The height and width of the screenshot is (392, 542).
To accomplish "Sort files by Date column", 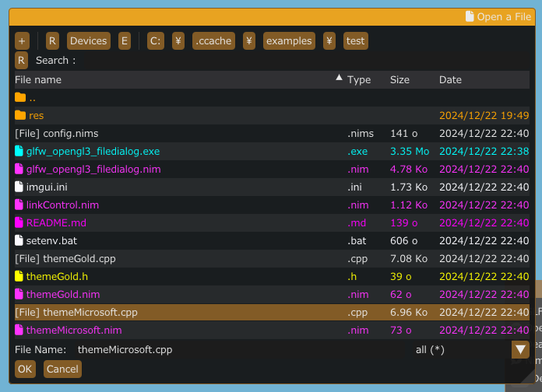I will (x=450, y=79).
